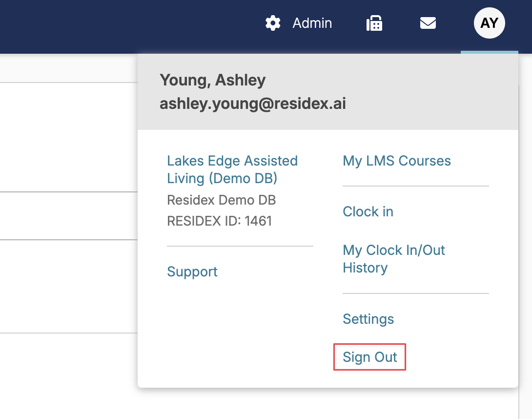
Task: Click the name Young, Ashley
Action: click(213, 80)
